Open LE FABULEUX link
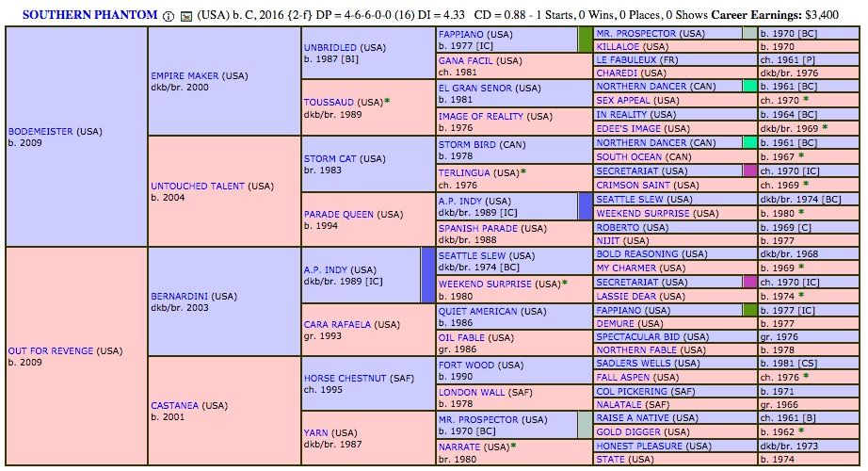The width and height of the screenshot is (868, 471). click(x=625, y=60)
